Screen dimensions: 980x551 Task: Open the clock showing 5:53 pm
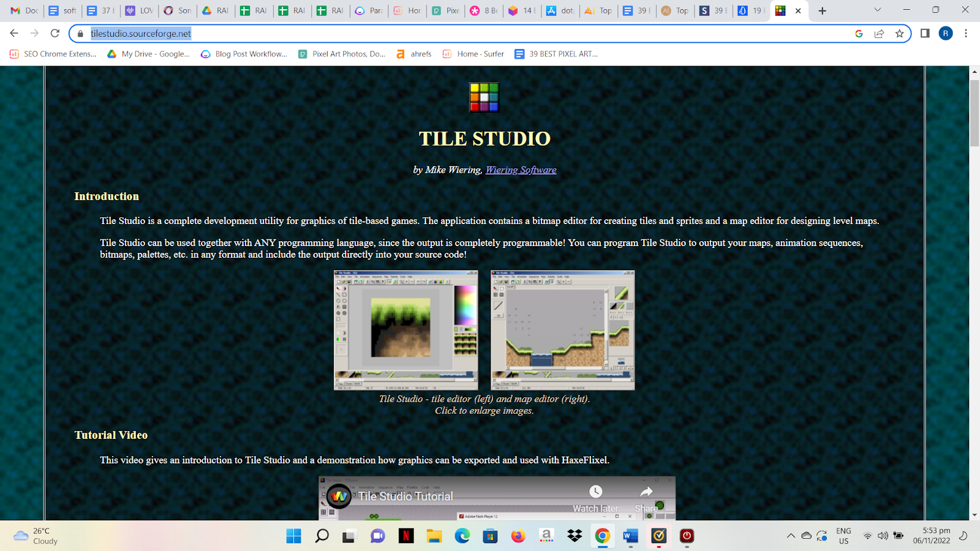932,536
